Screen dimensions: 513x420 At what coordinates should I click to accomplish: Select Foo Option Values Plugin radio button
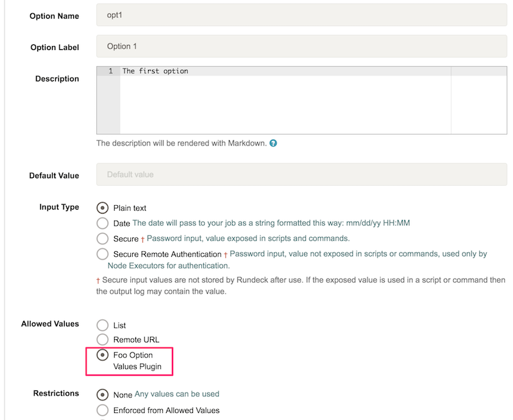click(103, 355)
